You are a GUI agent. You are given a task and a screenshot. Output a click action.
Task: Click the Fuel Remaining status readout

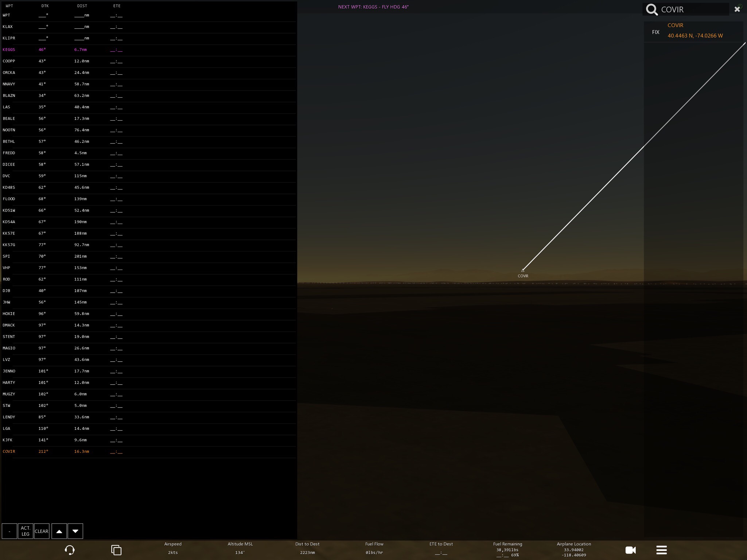click(507, 549)
